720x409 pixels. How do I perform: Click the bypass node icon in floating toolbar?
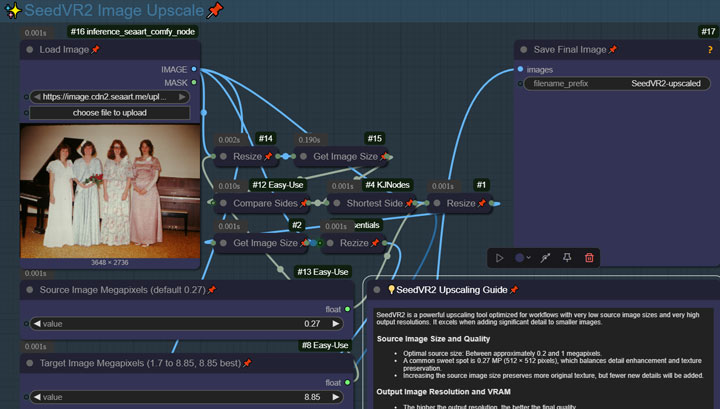[x=545, y=258]
